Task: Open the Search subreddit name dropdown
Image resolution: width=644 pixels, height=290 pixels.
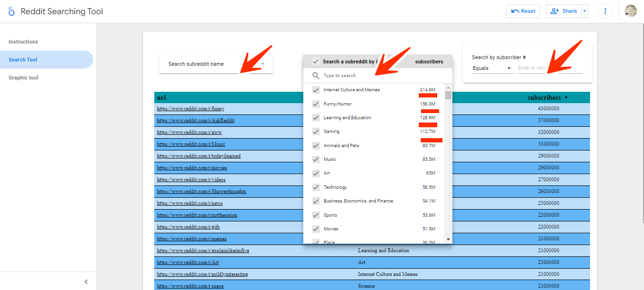Action: (x=216, y=64)
